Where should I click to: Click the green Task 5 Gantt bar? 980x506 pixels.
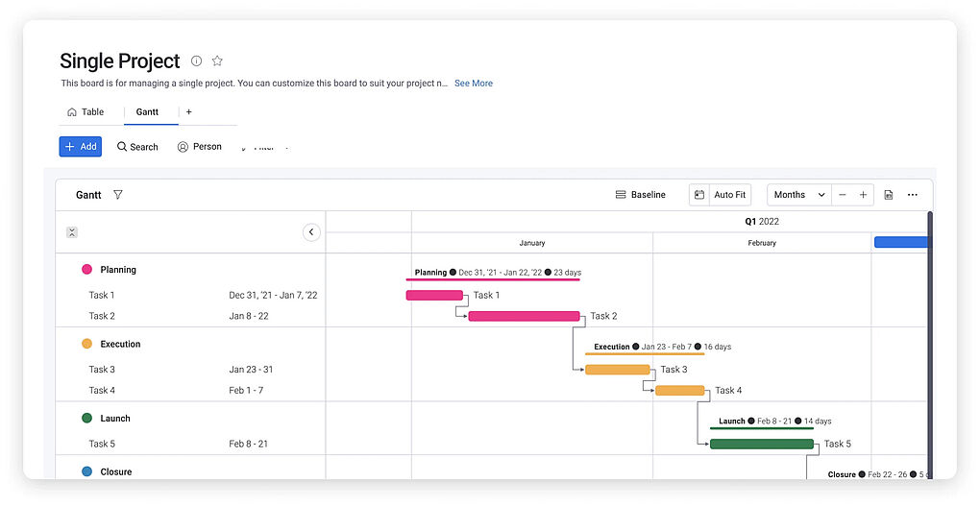point(761,444)
